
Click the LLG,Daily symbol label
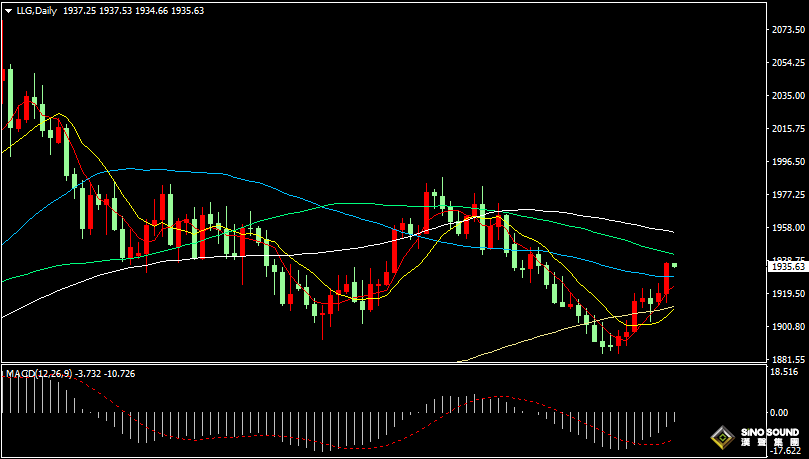click(35, 10)
